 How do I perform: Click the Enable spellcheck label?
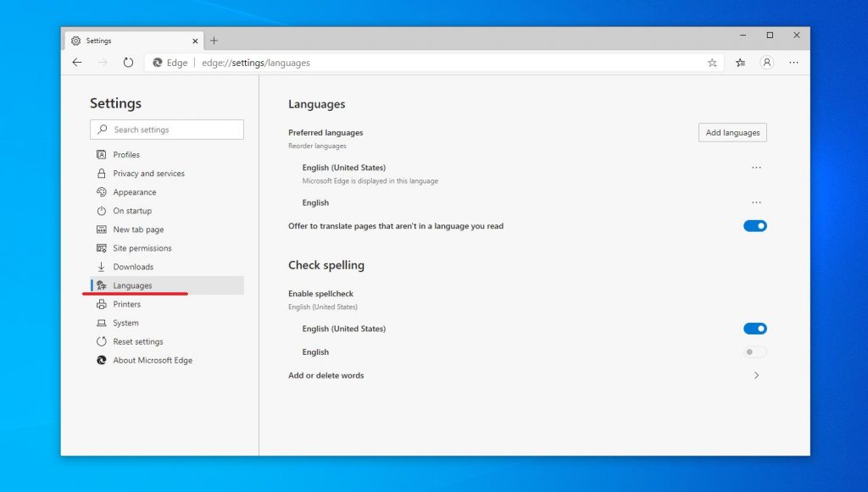320,294
